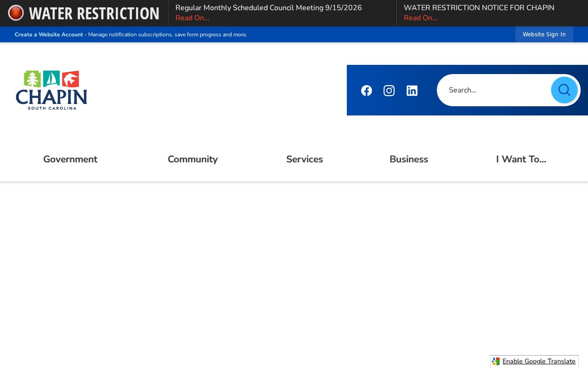Click the red Water Restriction alert icon

16,13
